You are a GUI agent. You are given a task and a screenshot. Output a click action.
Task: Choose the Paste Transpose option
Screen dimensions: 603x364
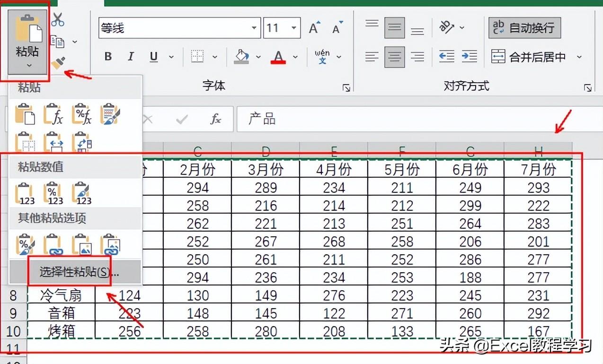82,142
